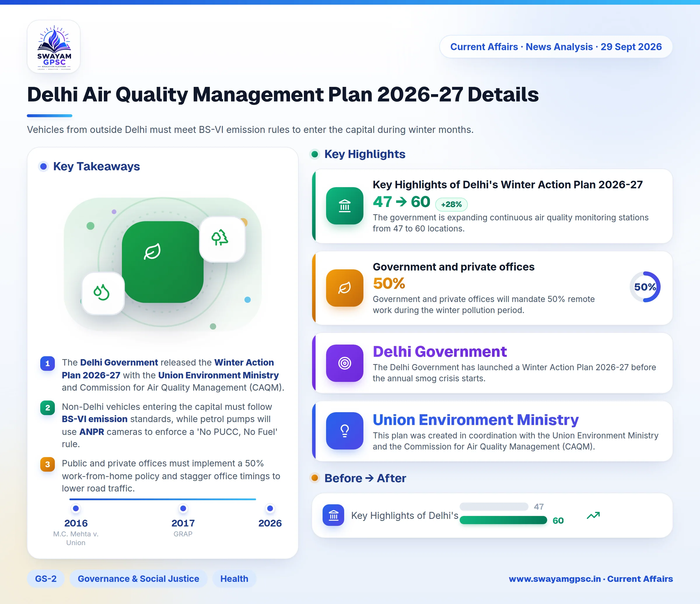Viewport: 700px width, 604px height.
Task: Click the Key Highlights heading
Action: click(365, 154)
